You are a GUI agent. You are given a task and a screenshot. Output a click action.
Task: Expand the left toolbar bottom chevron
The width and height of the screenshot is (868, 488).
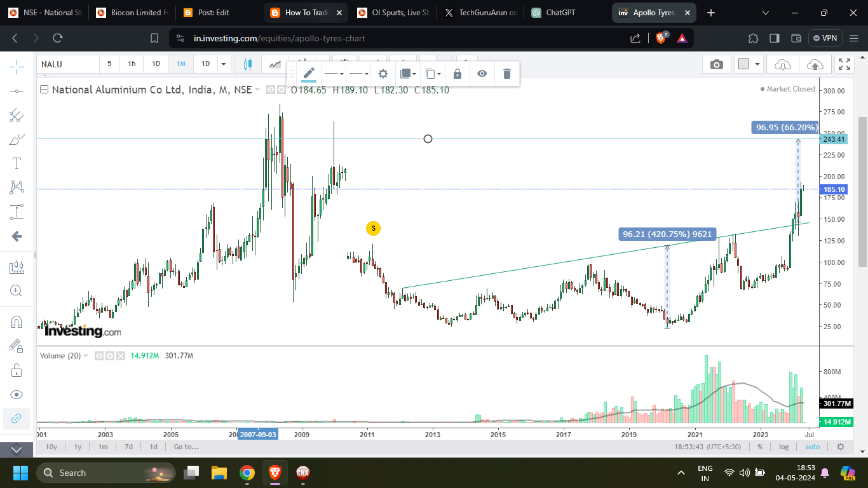(17, 449)
